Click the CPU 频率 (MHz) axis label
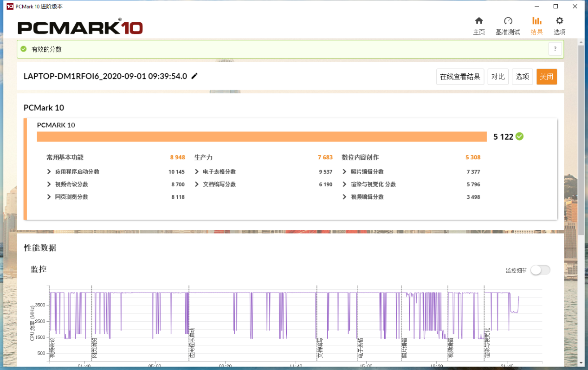 coord(32,324)
